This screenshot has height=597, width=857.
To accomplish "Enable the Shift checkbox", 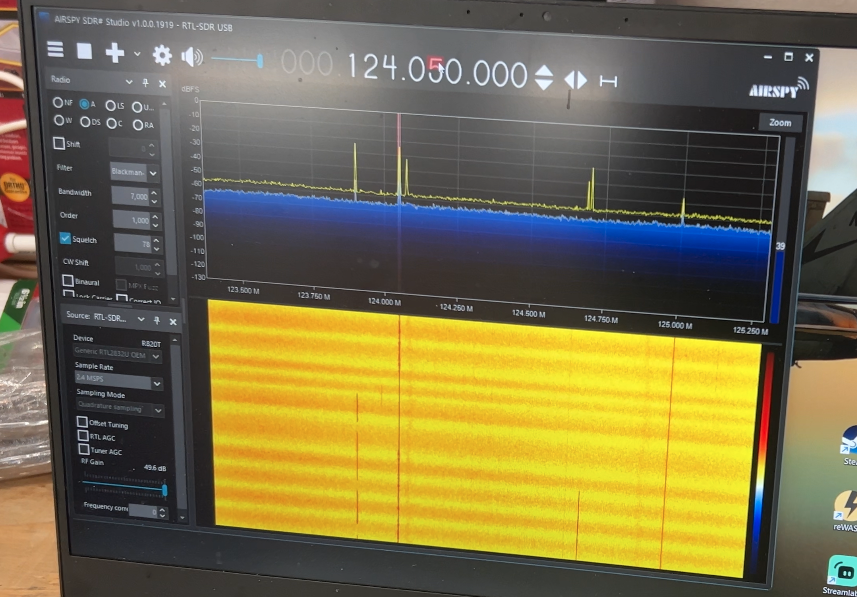I will coord(58,143).
